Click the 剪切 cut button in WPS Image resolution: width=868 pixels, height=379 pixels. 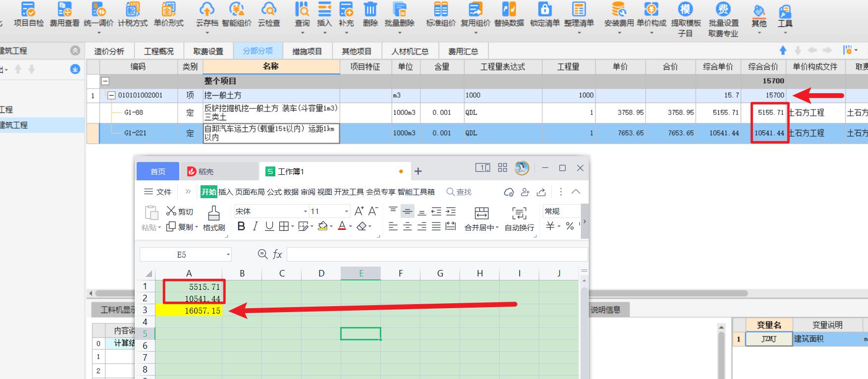pos(179,212)
